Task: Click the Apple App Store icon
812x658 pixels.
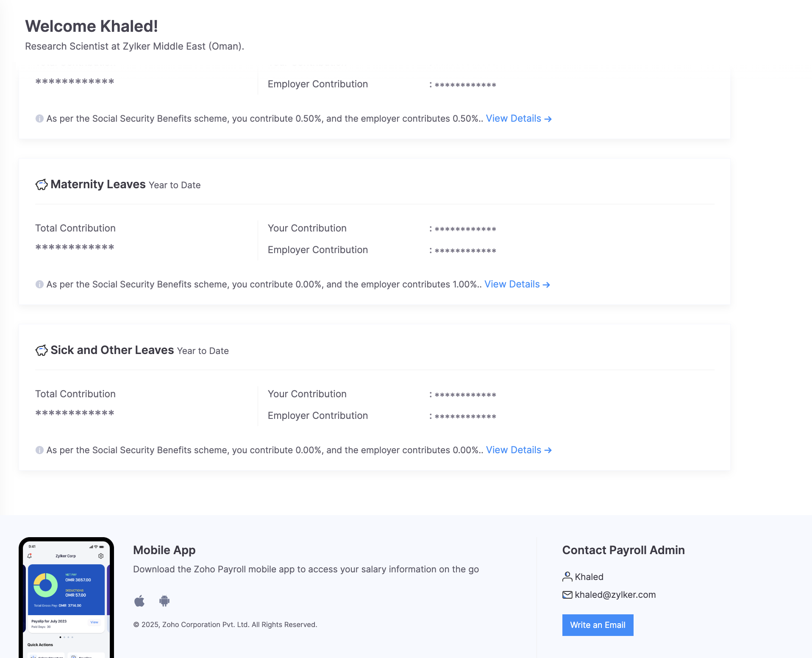Action: click(139, 601)
